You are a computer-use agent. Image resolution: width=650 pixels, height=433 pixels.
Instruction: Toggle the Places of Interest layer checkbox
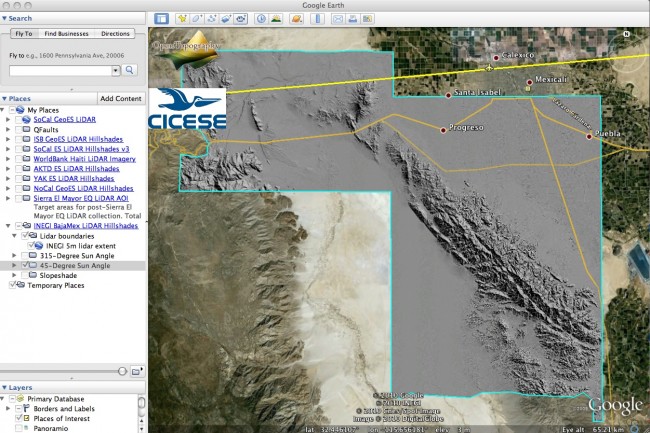[18, 418]
